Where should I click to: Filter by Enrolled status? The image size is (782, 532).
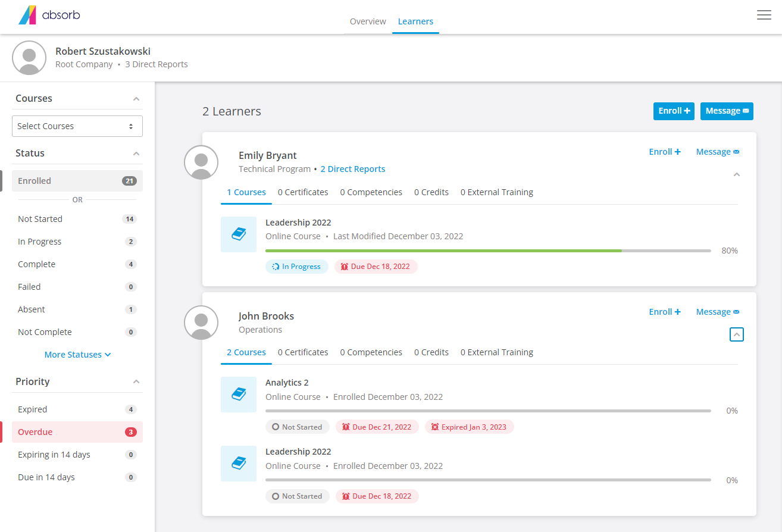(x=77, y=181)
